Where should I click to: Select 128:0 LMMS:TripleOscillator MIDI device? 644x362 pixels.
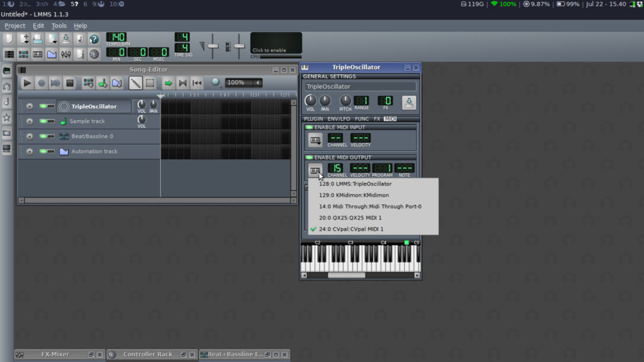point(373,184)
